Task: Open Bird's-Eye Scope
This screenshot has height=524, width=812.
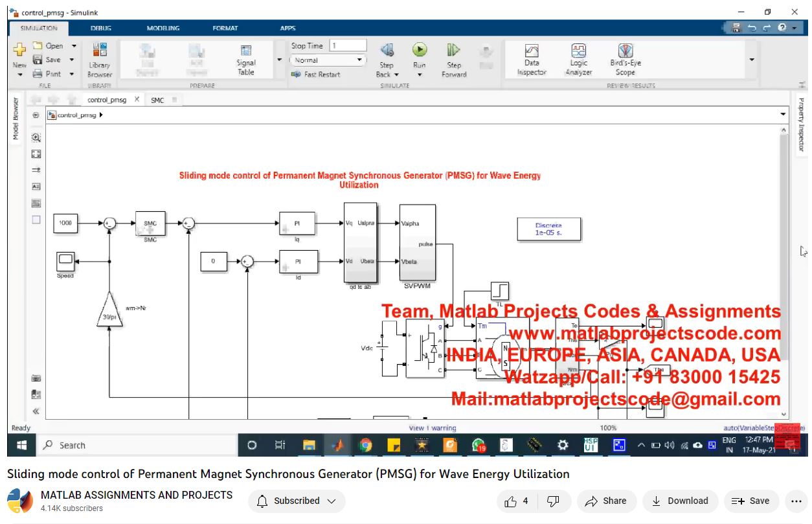Action: click(x=625, y=59)
